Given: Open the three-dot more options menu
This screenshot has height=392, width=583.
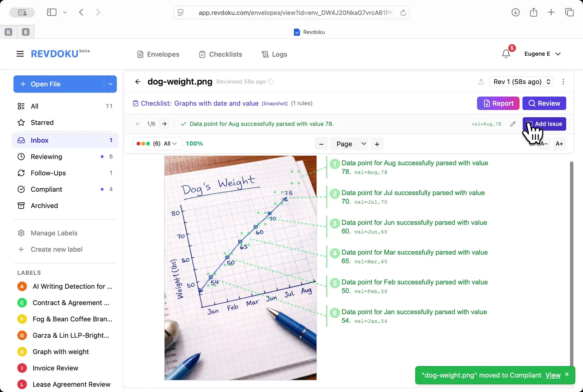Looking at the screenshot, I should point(563,82).
